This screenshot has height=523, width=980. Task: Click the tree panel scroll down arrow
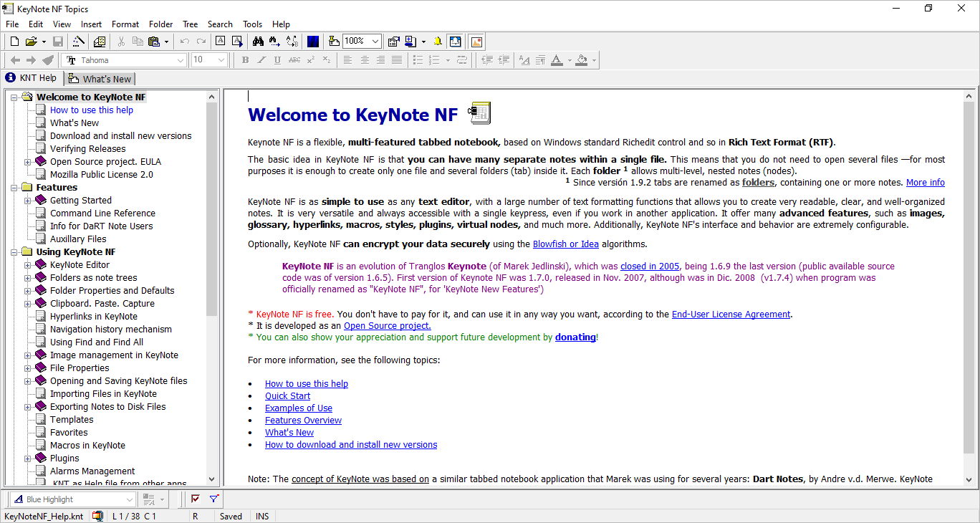(211, 479)
